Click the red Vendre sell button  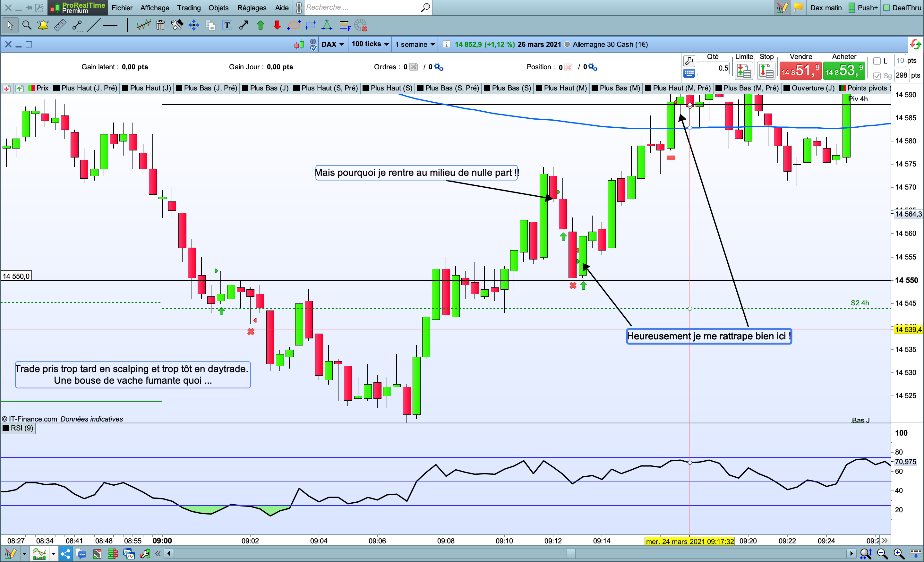800,71
